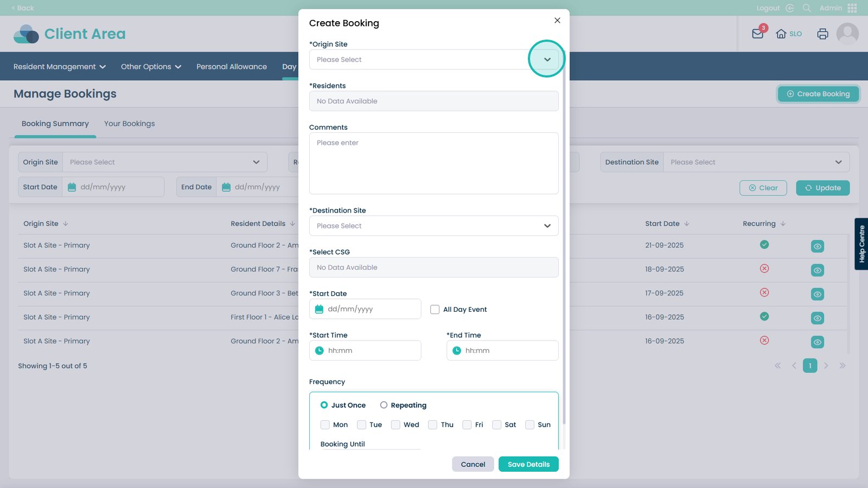Click the mail inbox icon with notification badge
This screenshot has width=868, height=488.
point(757,34)
